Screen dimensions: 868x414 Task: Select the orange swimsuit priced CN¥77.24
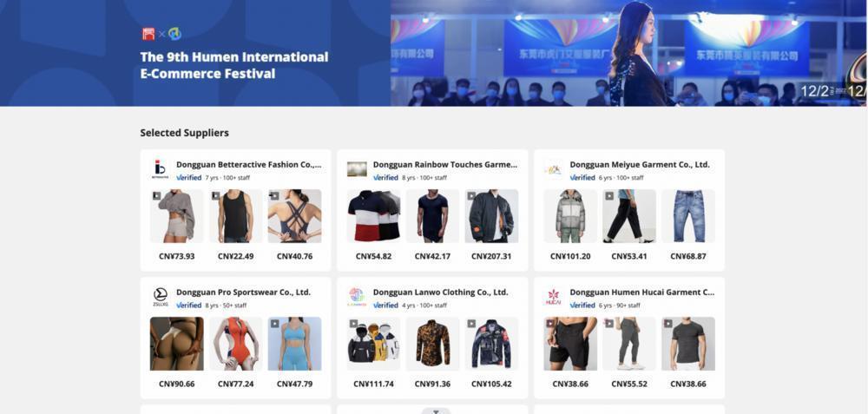pyautogui.click(x=236, y=344)
